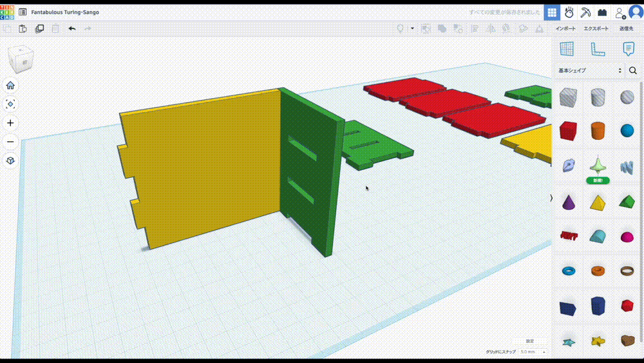Select the red box shape thumbnail
The width and height of the screenshot is (644, 363).
click(x=567, y=131)
